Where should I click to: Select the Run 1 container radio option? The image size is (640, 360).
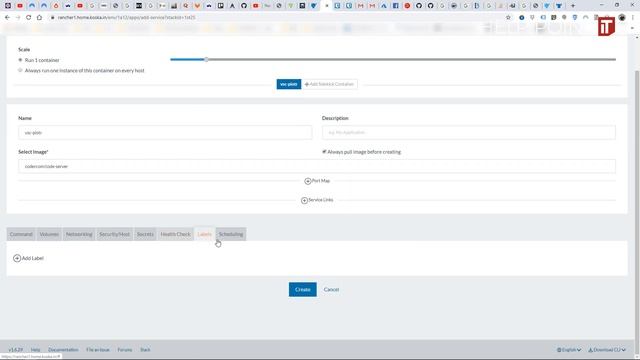pyautogui.click(x=20, y=60)
